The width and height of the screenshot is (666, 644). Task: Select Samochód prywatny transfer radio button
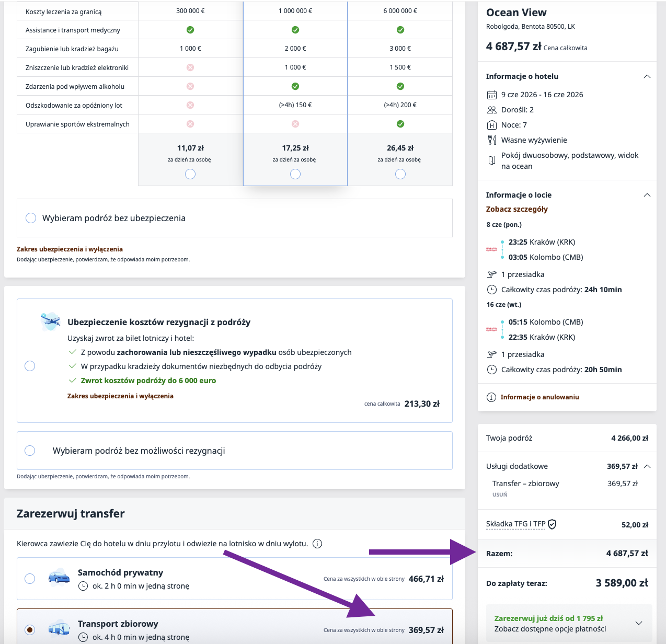pyautogui.click(x=30, y=579)
